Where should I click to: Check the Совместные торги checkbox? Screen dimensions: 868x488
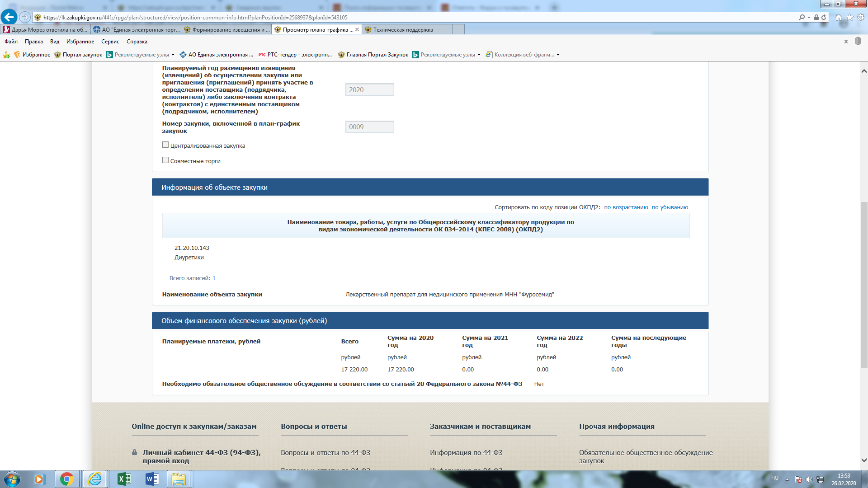pyautogui.click(x=165, y=160)
